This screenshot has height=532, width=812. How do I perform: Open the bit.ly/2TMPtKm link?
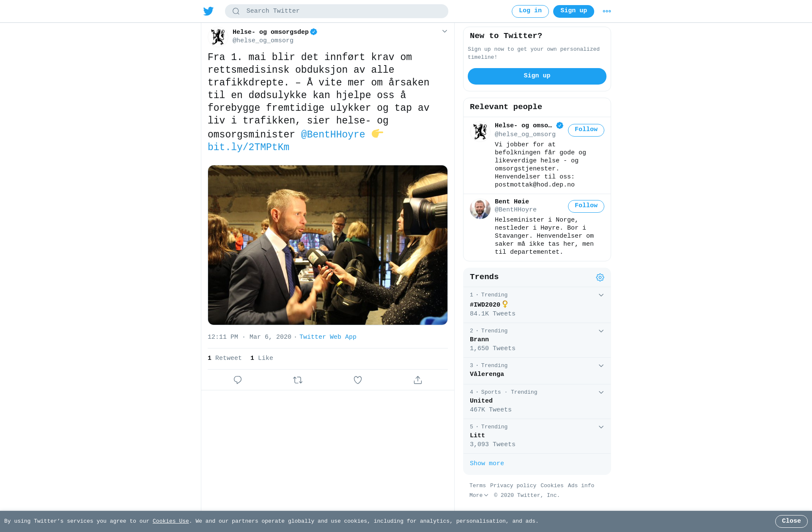point(249,147)
